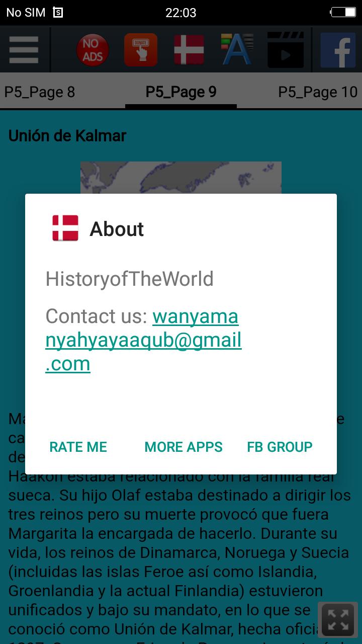Select the P5_Page 9 tab
Screen dimensions: 362x644
click(181, 92)
